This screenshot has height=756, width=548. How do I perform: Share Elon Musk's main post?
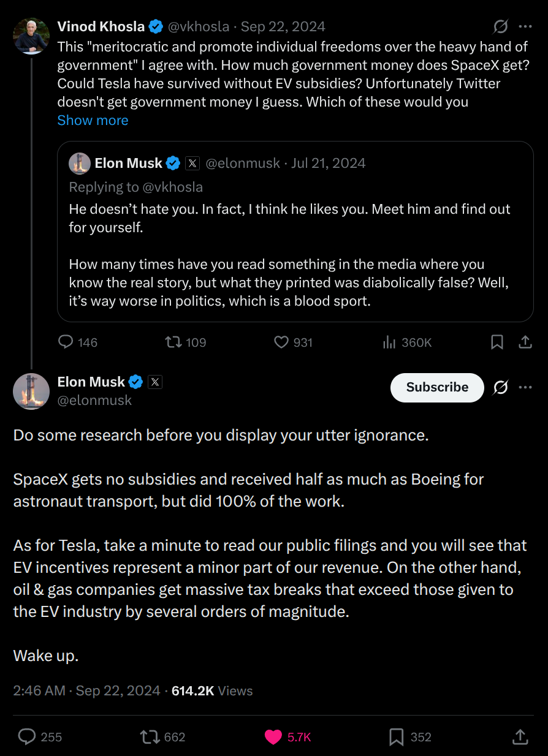point(520,736)
